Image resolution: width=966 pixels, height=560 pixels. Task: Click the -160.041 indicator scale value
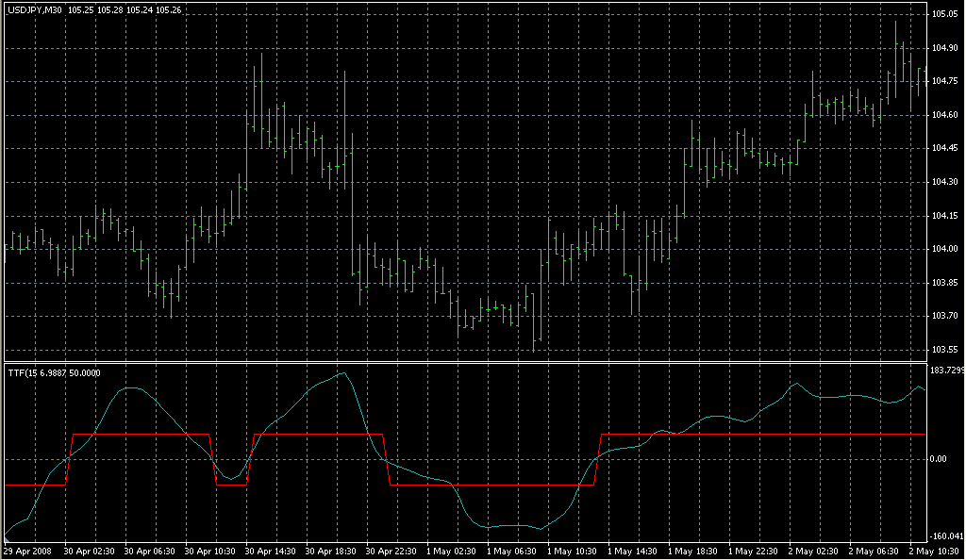(x=947, y=537)
